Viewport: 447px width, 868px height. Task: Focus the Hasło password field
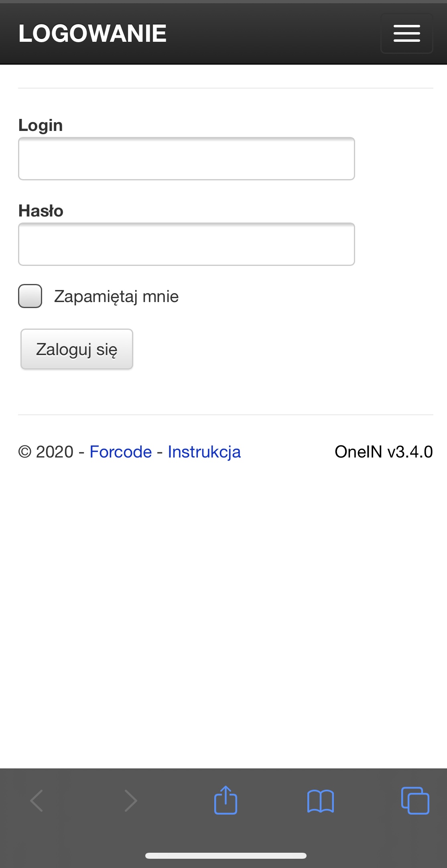(x=186, y=244)
